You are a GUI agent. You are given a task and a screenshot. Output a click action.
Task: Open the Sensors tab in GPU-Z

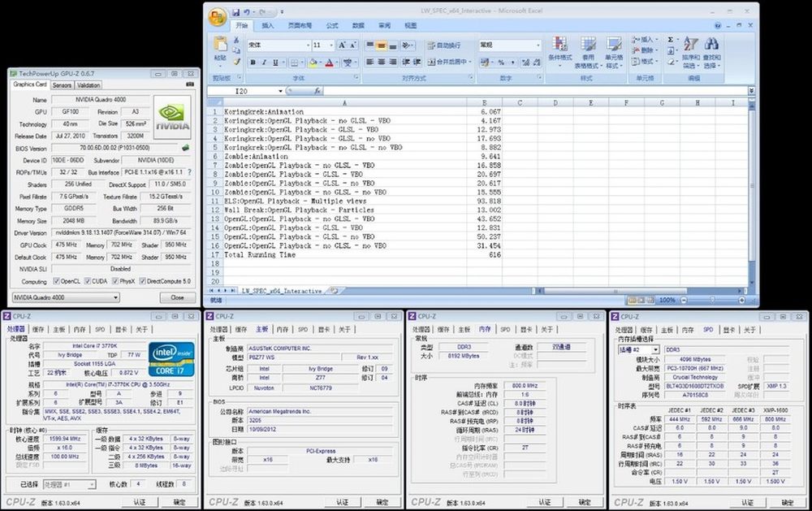62,85
